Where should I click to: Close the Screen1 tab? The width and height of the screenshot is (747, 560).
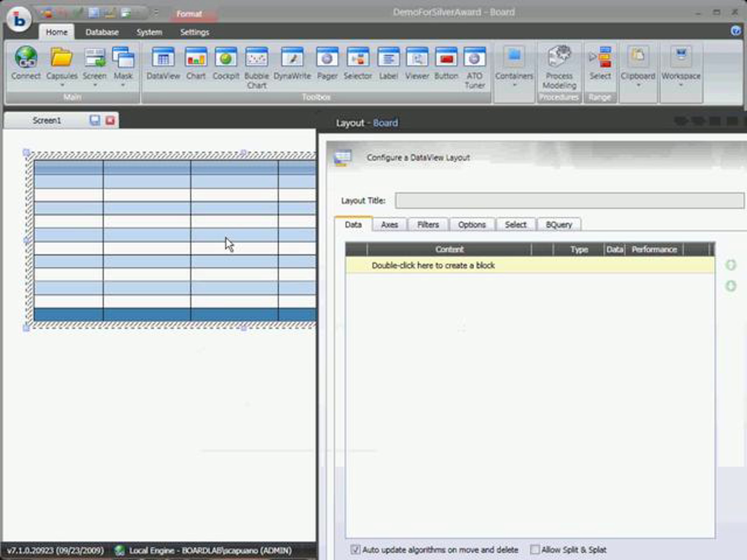pyautogui.click(x=110, y=120)
